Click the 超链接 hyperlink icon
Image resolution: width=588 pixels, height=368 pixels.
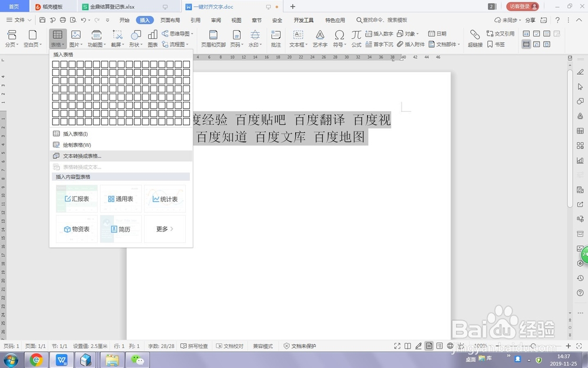pos(475,35)
